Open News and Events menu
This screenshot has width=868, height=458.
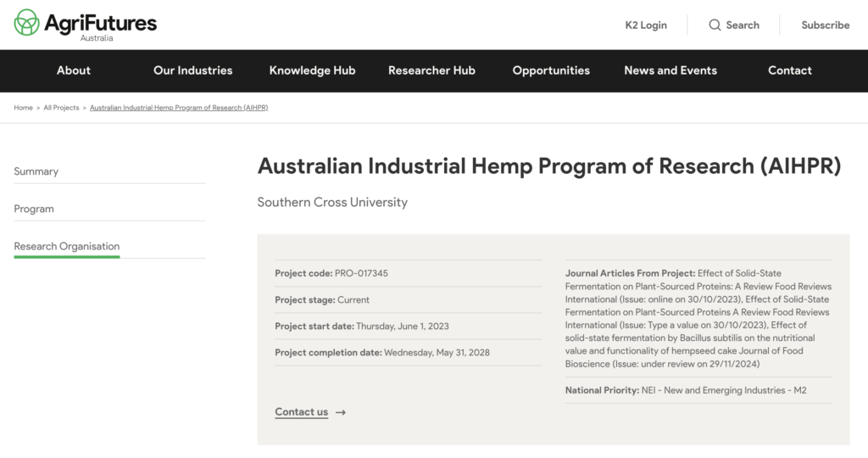click(x=670, y=70)
